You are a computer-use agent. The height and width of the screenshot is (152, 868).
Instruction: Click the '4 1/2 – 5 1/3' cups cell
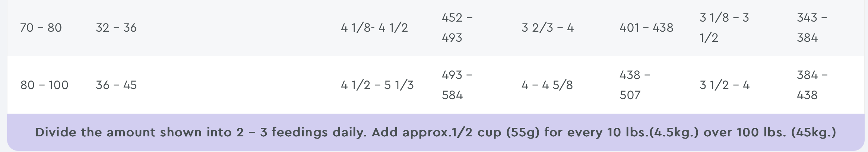click(377, 85)
